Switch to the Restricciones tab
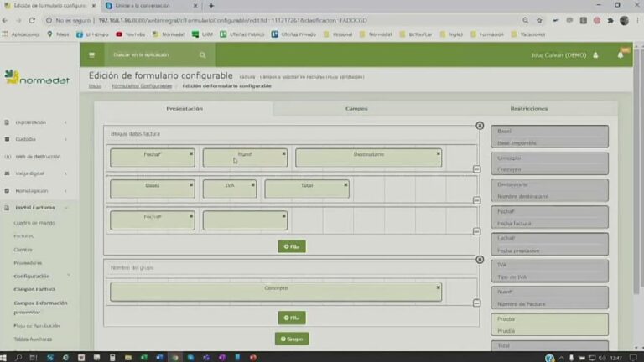Viewport: 644px width, 362px height. 529,108
